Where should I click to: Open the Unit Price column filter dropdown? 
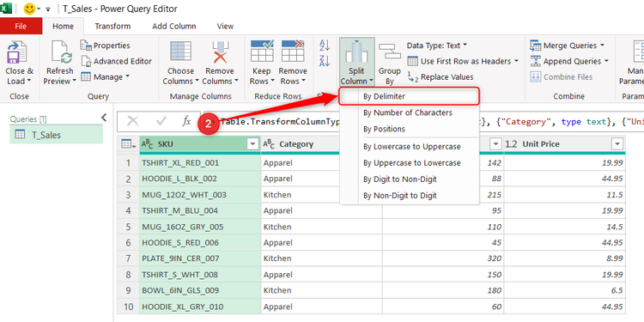617,144
